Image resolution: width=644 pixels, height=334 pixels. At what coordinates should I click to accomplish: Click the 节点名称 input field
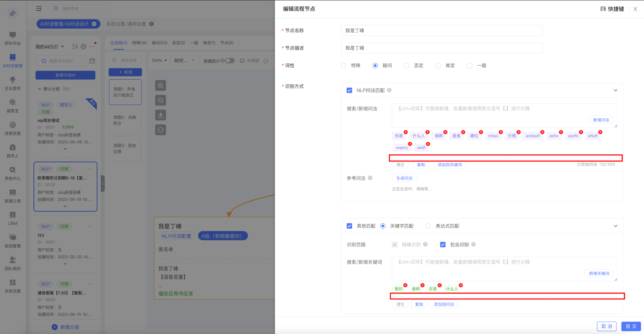(441, 31)
